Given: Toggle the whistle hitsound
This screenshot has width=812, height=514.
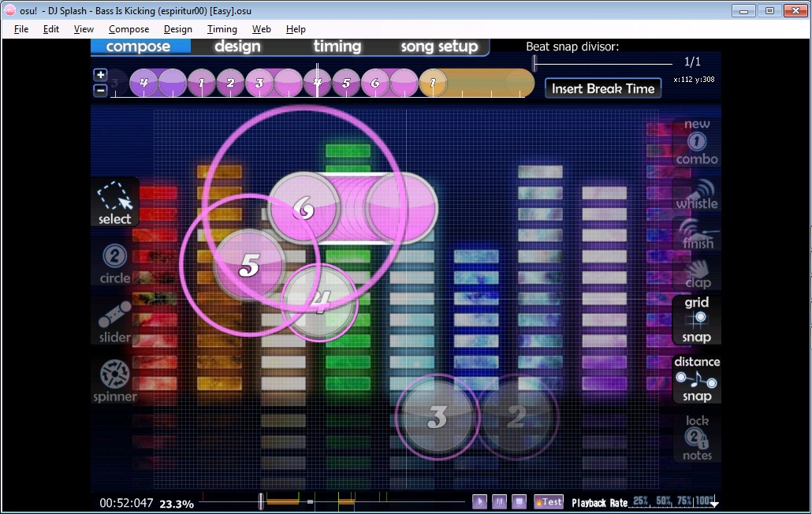Looking at the screenshot, I should (x=697, y=196).
